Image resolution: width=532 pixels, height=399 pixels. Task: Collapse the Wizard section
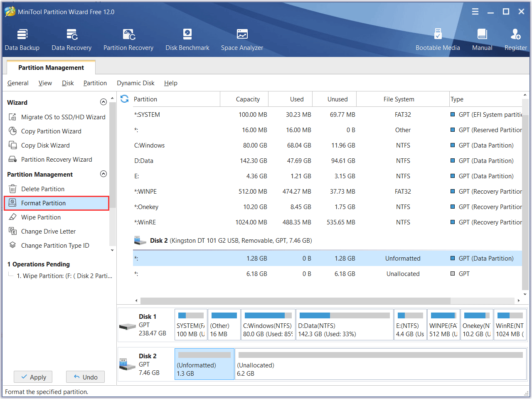click(103, 102)
